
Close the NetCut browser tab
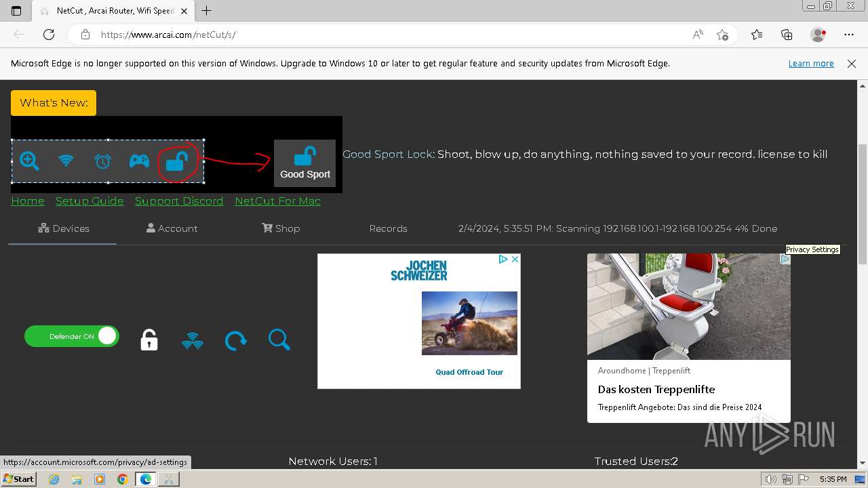point(184,11)
